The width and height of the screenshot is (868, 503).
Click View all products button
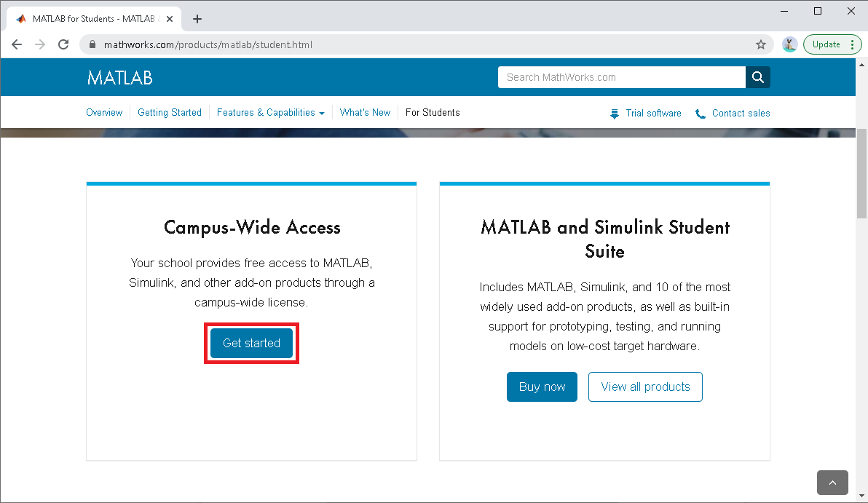(x=645, y=387)
